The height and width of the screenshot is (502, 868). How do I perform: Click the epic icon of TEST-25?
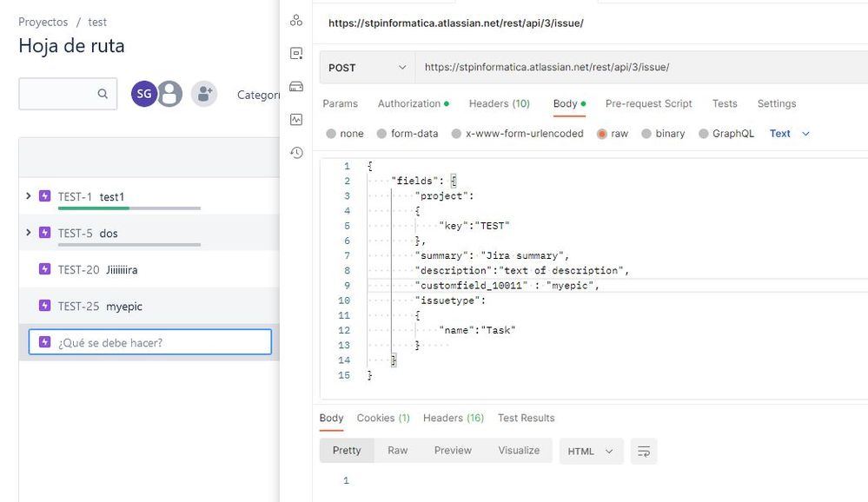[45, 306]
